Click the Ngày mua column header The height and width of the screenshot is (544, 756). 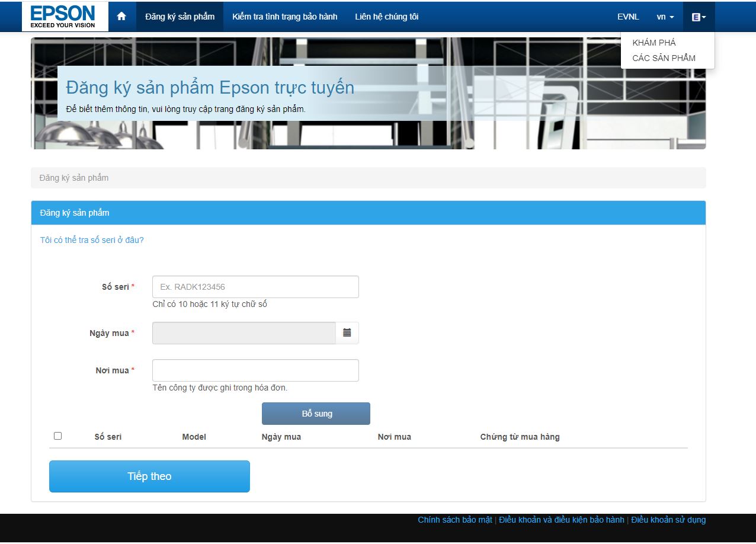pyautogui.click(x=281, y=437)
